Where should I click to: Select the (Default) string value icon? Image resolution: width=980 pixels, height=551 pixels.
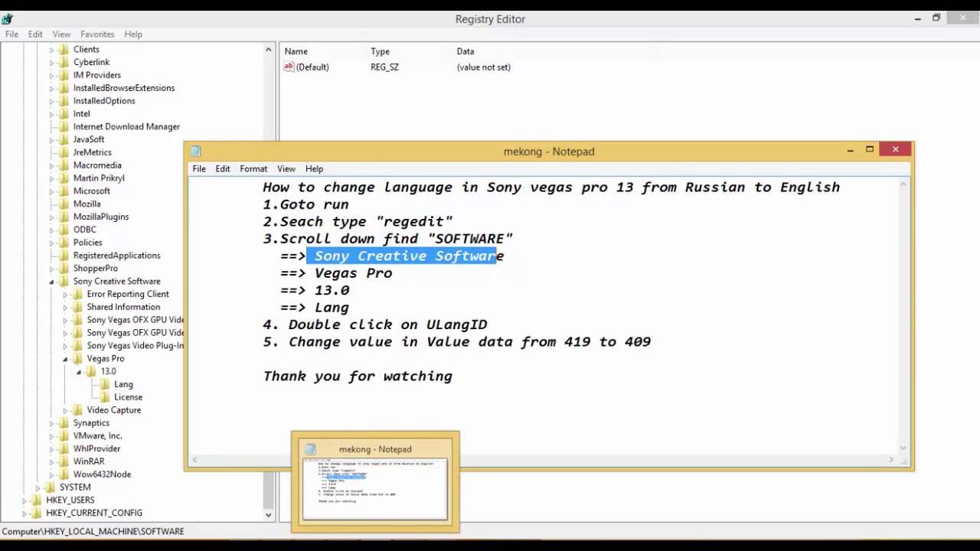[289, 67]
